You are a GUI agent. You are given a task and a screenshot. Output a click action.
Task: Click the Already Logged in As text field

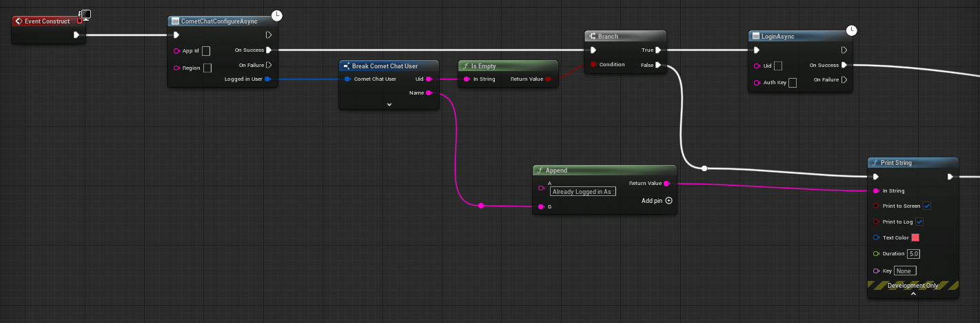[582, 191]
